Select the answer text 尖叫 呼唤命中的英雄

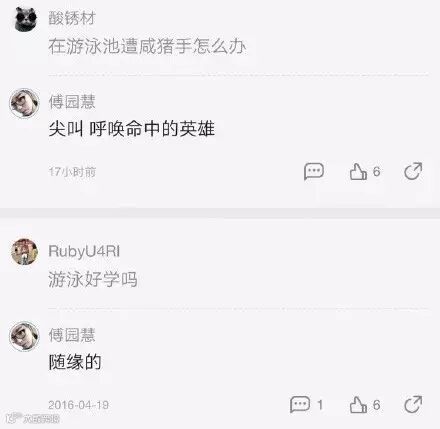point(132,129)
